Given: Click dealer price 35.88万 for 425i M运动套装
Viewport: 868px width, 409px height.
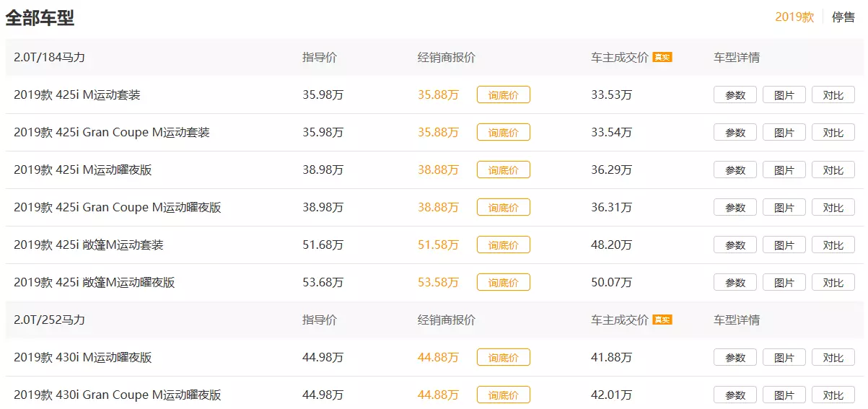Looking at the screenshot, I should 438,95.
